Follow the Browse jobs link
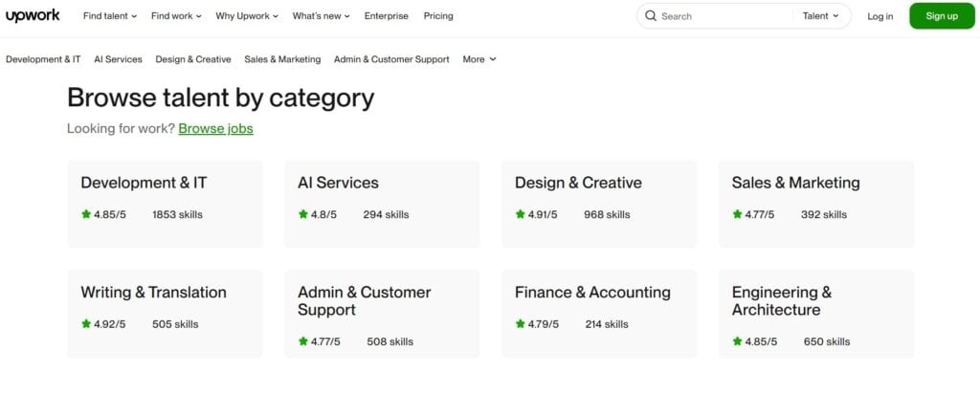980x395 pixels. 215,129
